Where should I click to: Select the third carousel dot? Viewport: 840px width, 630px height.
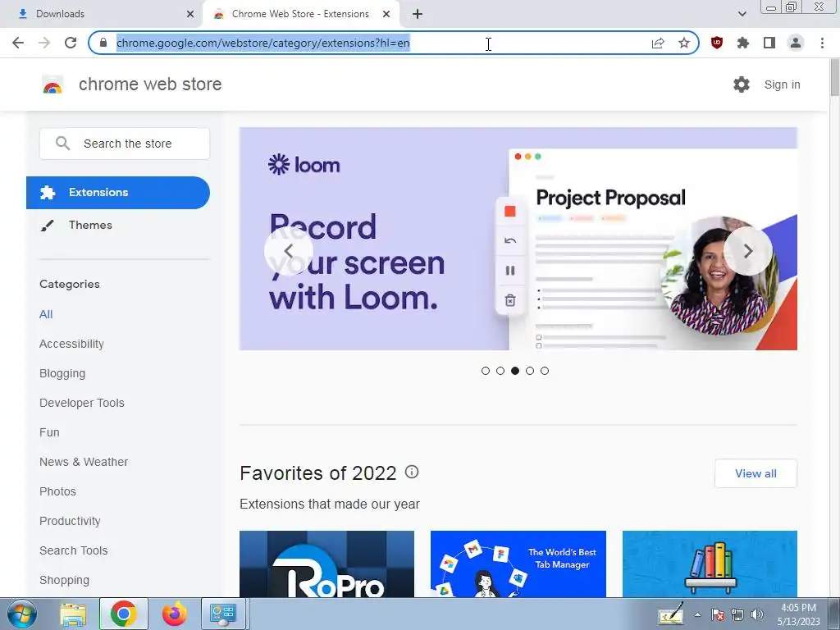(515, 371)
